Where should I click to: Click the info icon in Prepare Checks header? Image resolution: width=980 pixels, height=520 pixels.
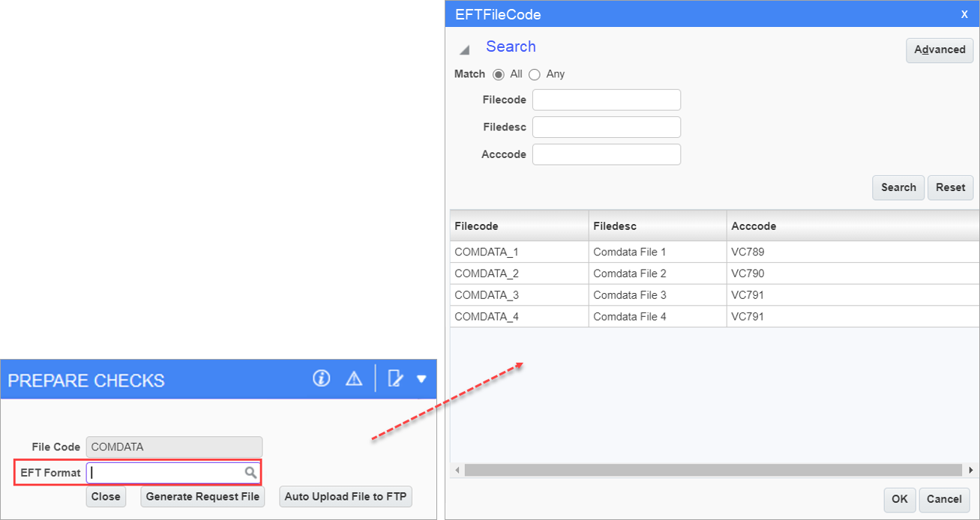pos(322,378)
